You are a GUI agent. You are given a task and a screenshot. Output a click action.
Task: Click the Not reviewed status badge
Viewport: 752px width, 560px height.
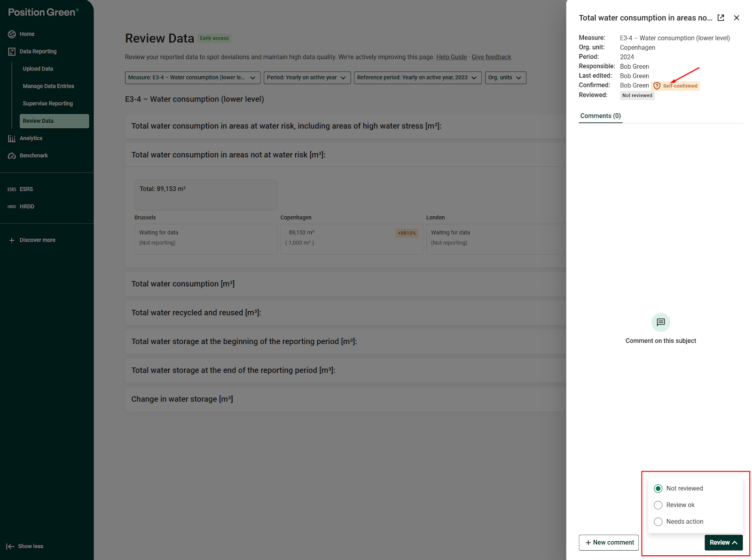point(637,95)
